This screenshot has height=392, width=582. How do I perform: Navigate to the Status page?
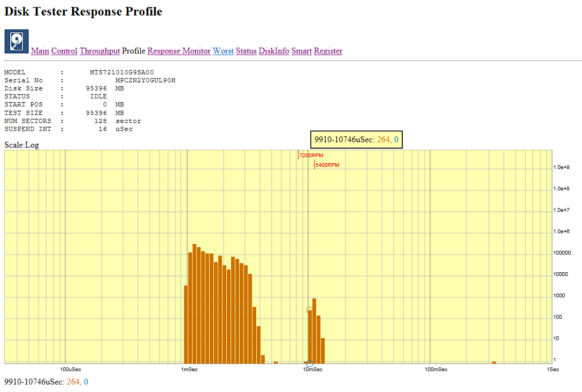tap(246, 51)
